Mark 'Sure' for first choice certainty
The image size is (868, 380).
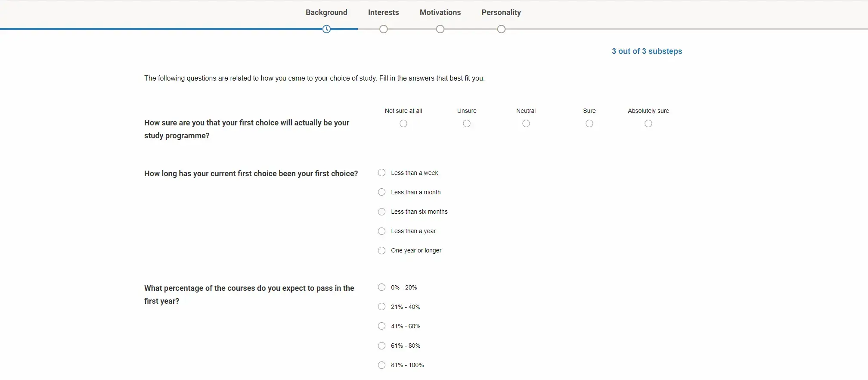click(x=589, y=124)
